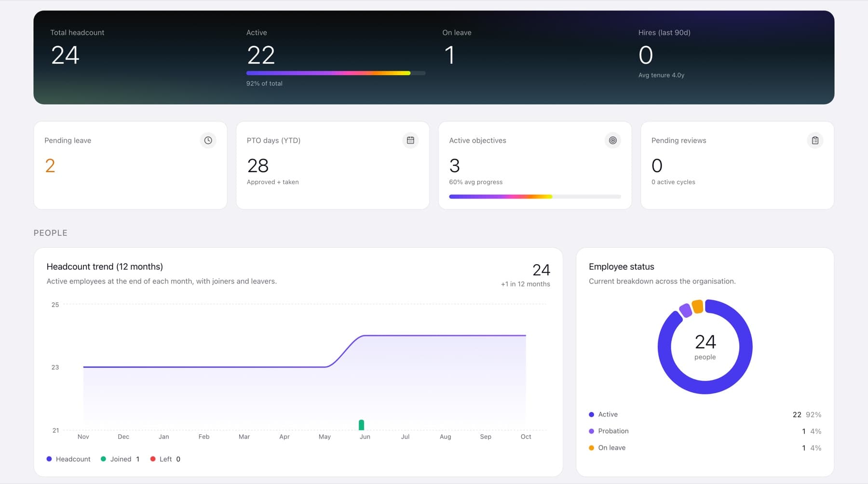The height and width of the screenshot is (484, 868).
Task: Click the Probation row in status legend
Action: tap(705, 431)
